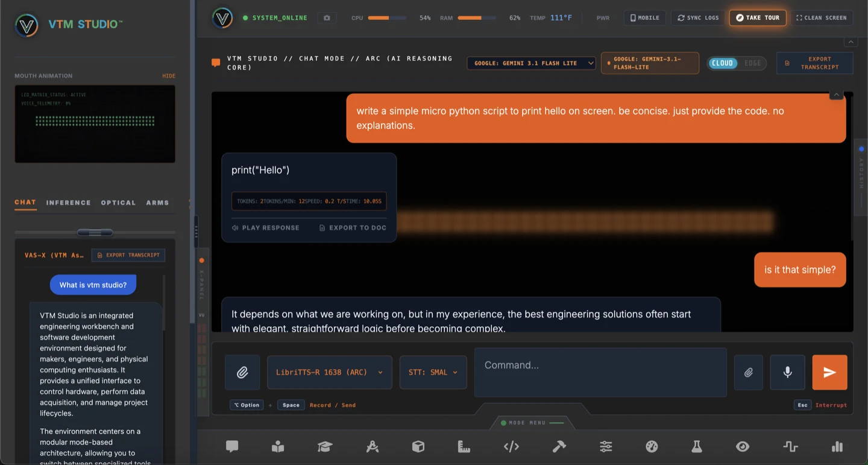Open the code editor mode icon
The image size is (868, 465).
click(x=511, y=446)
